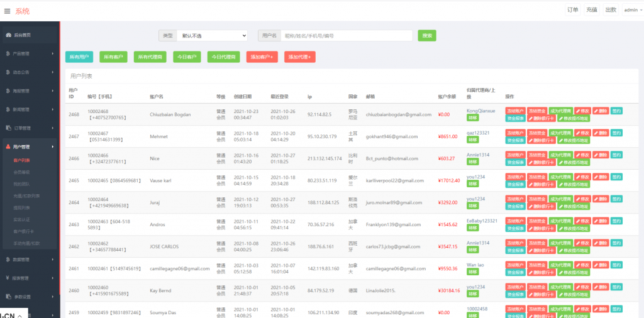This screenshot has height=318, width=644.
Task: Click 修改提币地址 for Vause karl
Action: coord(574,185)
